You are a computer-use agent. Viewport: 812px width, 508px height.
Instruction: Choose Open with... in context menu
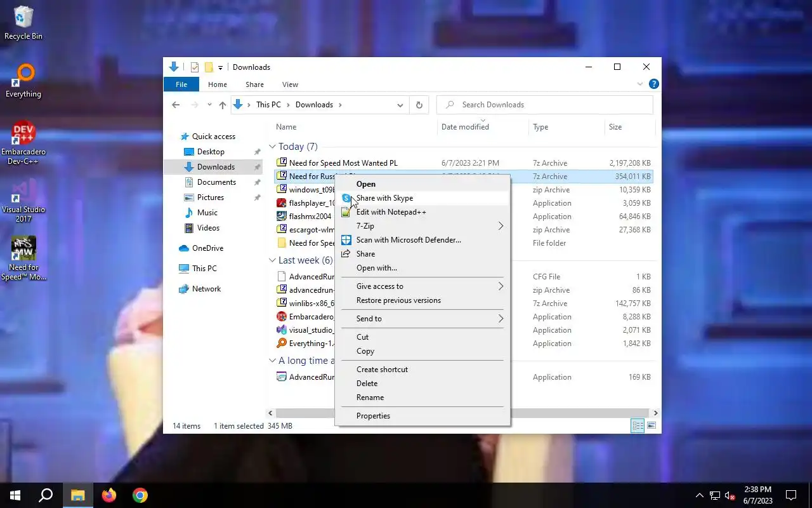click(422, 268)
